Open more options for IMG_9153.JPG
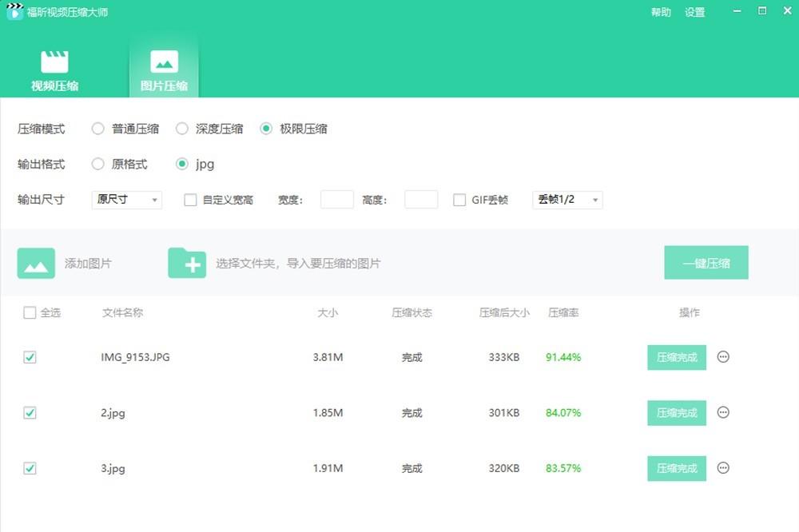The width and height of the screenshot is (799, 532). 723,357
